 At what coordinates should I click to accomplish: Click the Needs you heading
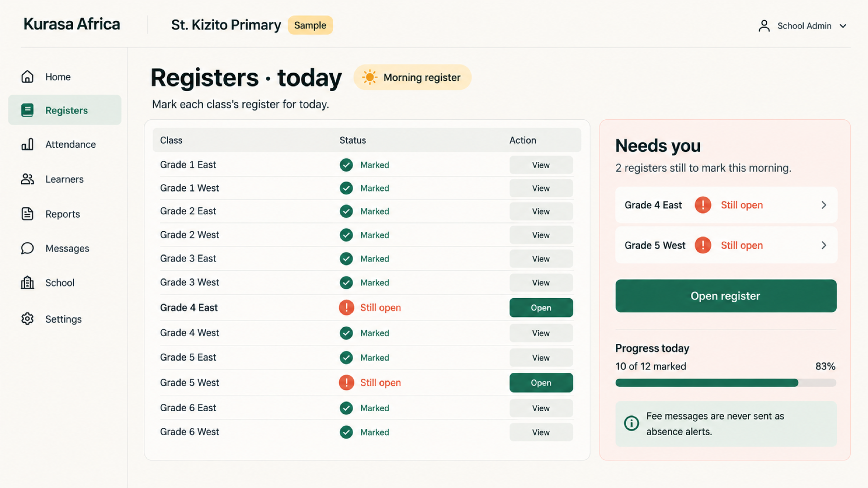(x=658, y=145)
